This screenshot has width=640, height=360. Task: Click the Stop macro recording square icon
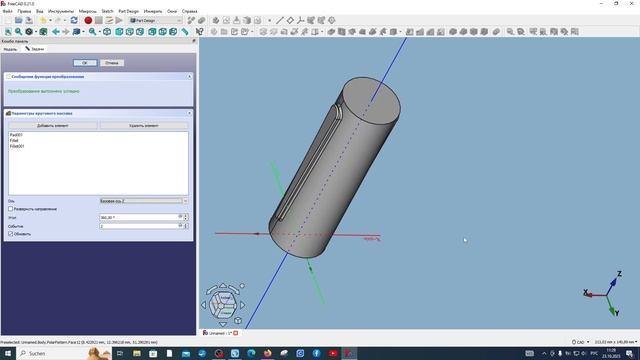click(99, 20)
